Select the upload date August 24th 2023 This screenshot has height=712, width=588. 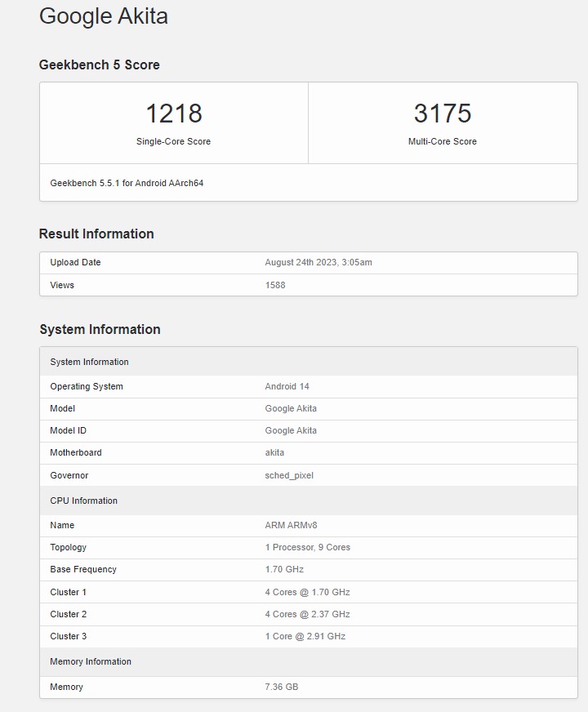(318, 263)
